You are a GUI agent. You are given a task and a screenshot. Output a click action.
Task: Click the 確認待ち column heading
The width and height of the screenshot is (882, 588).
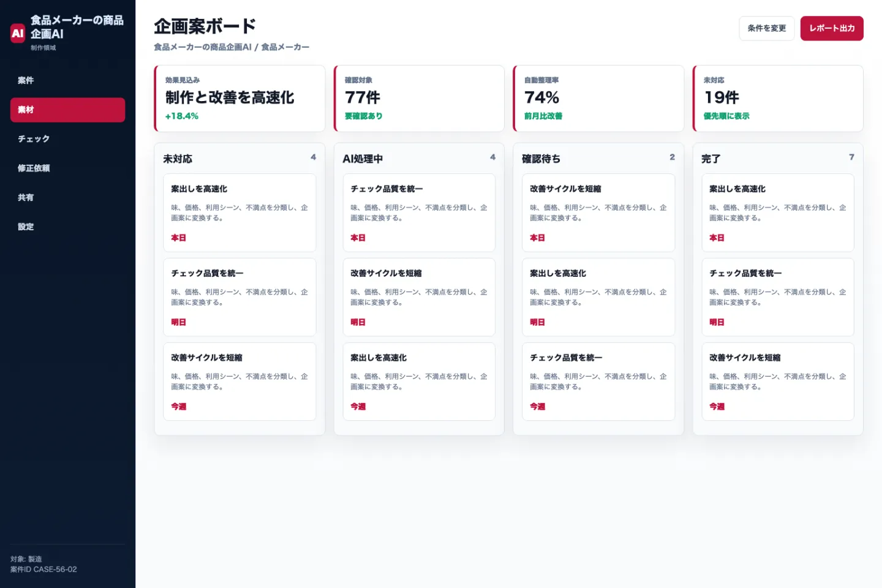[541, 159]
